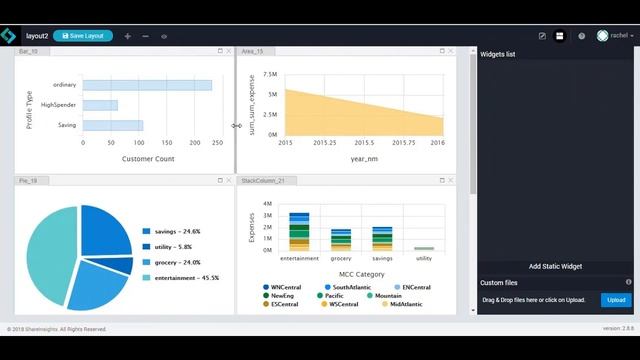Click the scrollbar up arrow

click(473, 51)
